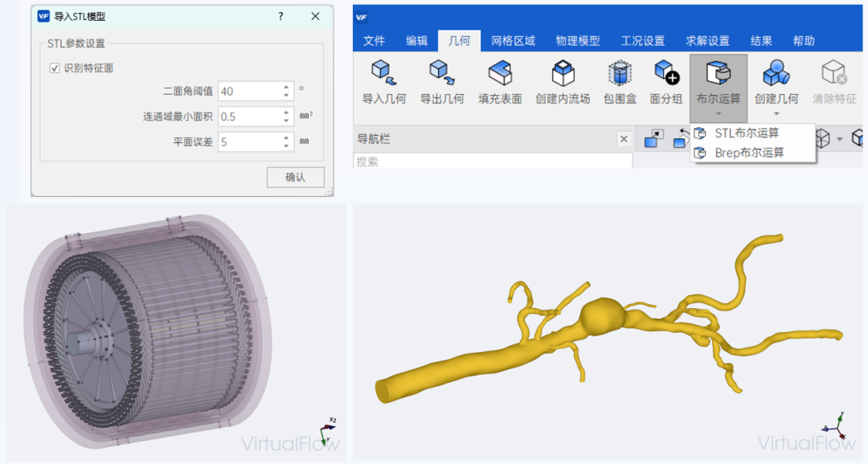The height and width of the screenshot is (464, 868).
Task: Click the wireframe cube view icon
Action: pos(823,138)
